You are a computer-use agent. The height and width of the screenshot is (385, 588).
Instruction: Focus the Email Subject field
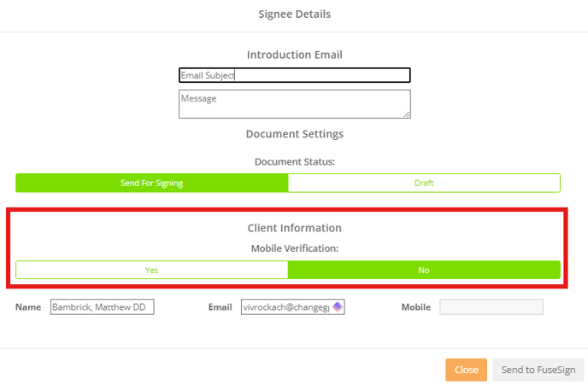[x=295, y=75]
